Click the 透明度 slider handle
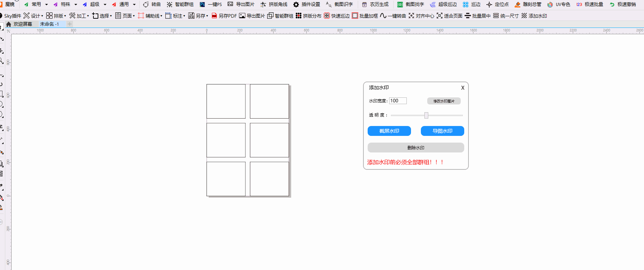The height and width of the screenshot is (270, 644). tap(426, 115)
